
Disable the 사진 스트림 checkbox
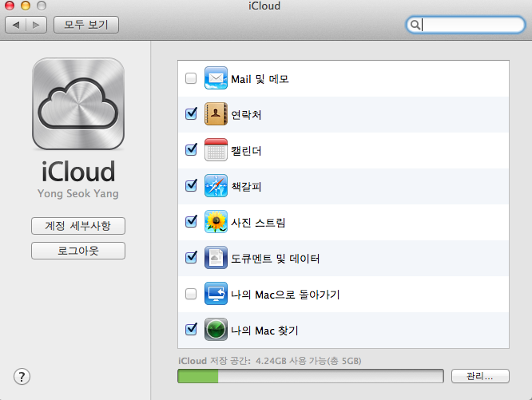point(191,222)
